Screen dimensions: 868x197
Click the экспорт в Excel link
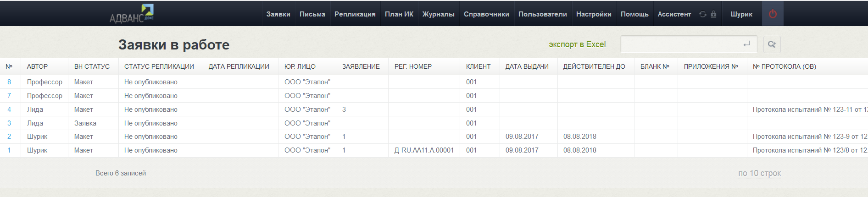pos(577,44)
